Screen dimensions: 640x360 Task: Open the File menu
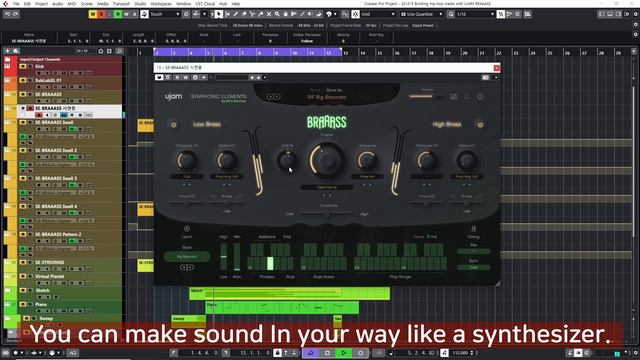pos(16,4)
